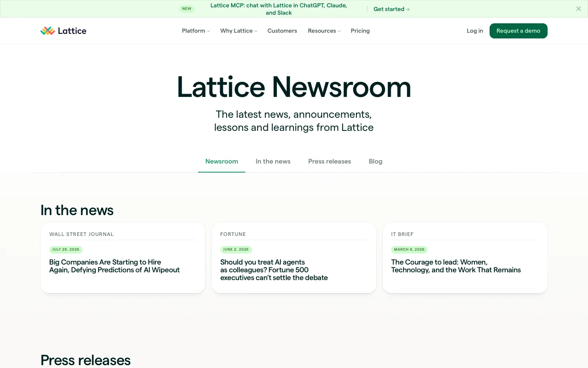Click the Lattice Newsroom heading
588x368 pixels.
(x=294, y=87)
